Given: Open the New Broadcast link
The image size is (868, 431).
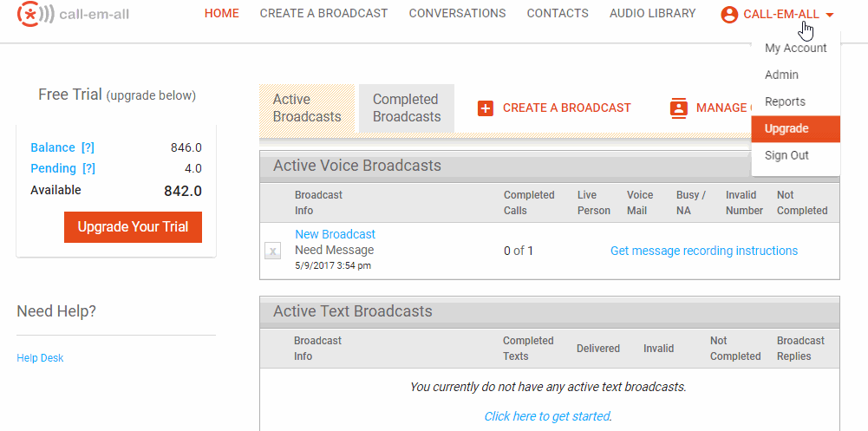Looking at the screenshot, I should (x=335, y=234).
